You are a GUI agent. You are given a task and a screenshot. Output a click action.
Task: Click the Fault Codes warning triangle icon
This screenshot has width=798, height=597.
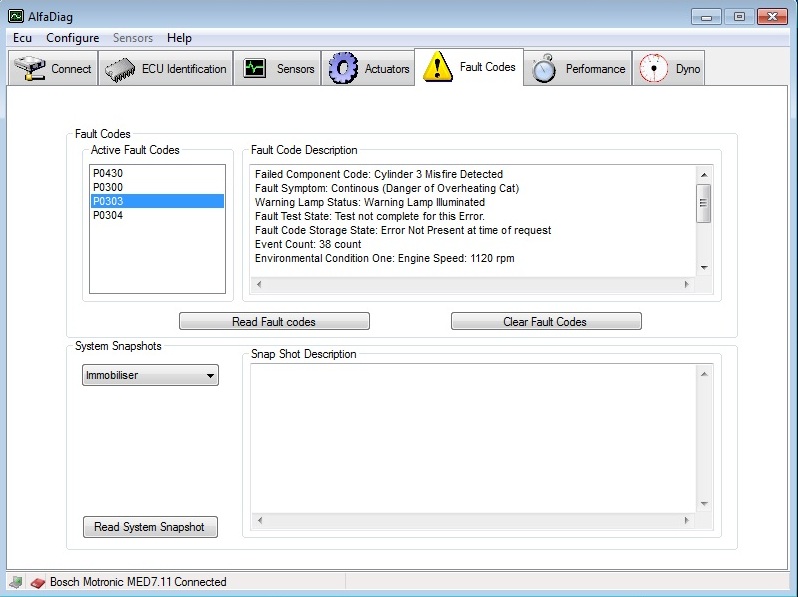[437, 67]
